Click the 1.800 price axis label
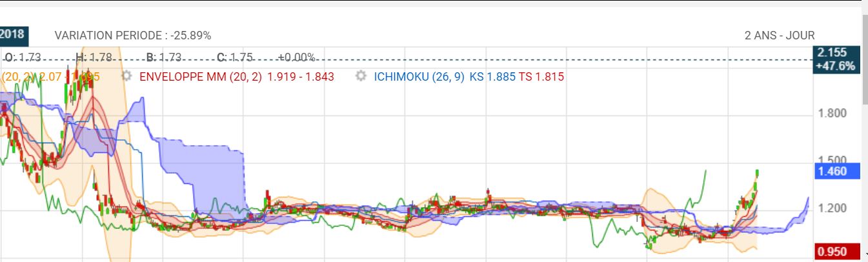 (x=832, y=114)
